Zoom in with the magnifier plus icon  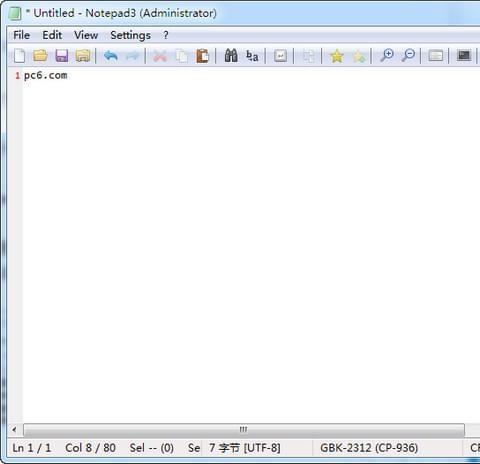pyautogui.click(x=387, y=55)
